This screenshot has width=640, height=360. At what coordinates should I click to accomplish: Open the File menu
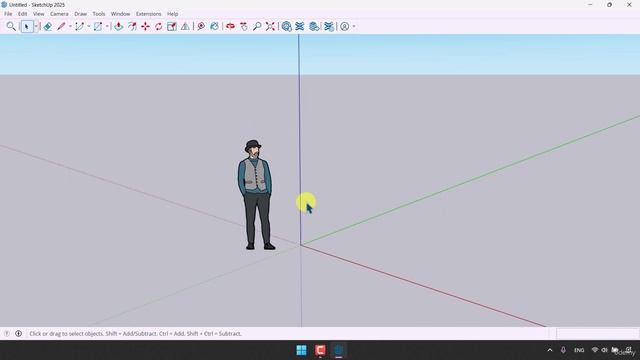click(8, 14)
